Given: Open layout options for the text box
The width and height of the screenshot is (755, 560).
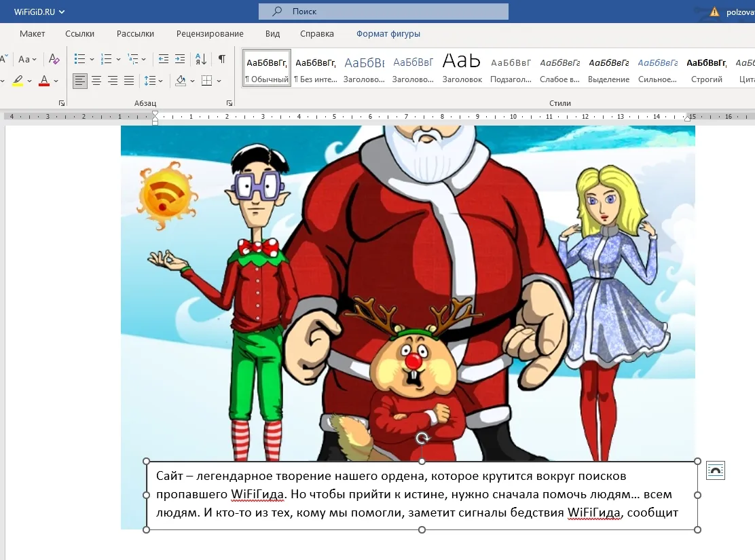Looking at the screenshot, I should (x=716, y=470).
